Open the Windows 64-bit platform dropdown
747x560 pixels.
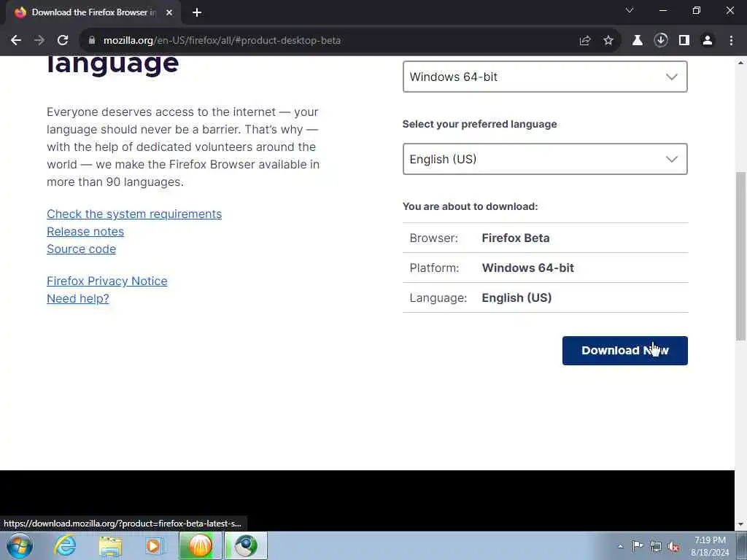pos(545,77)
